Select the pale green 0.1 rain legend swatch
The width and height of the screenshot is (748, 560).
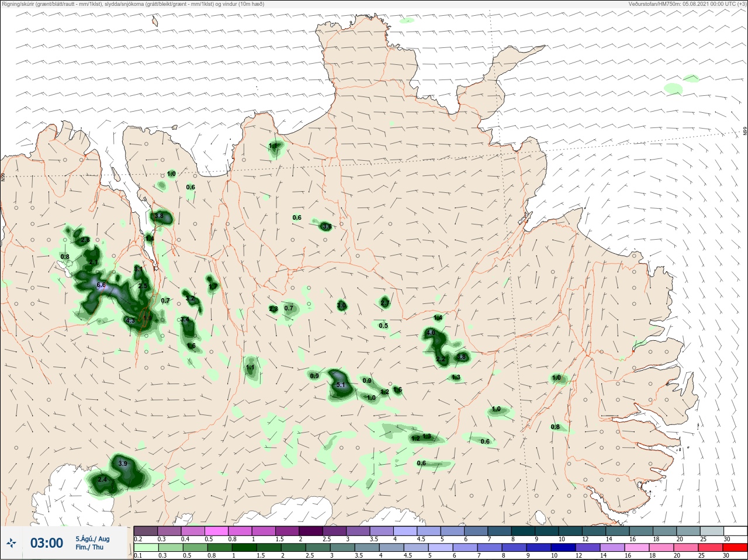pos(146,548)
